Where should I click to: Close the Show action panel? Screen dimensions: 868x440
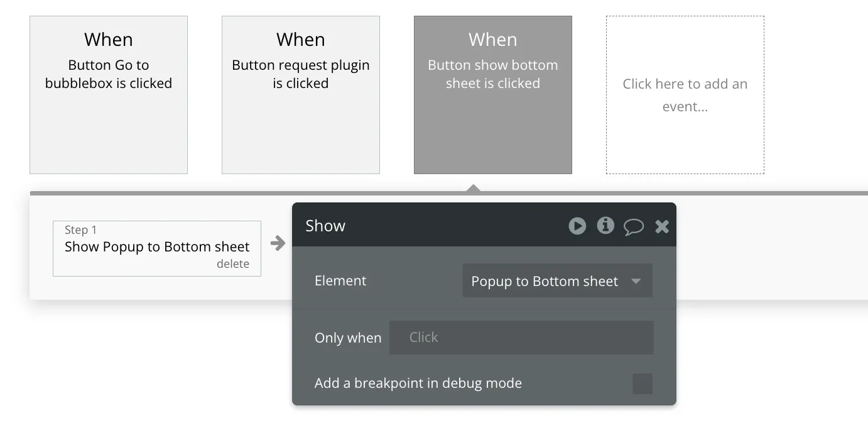[x=662, y=226]
